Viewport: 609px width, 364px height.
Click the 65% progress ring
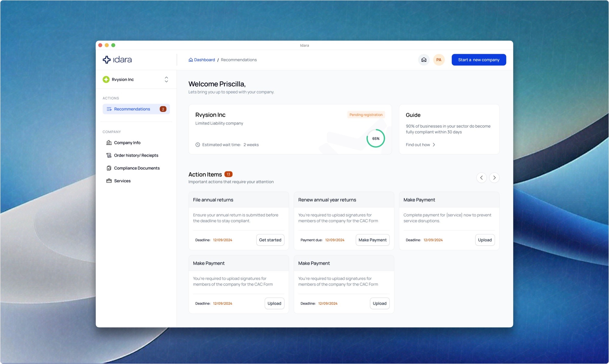coord(376,138)
